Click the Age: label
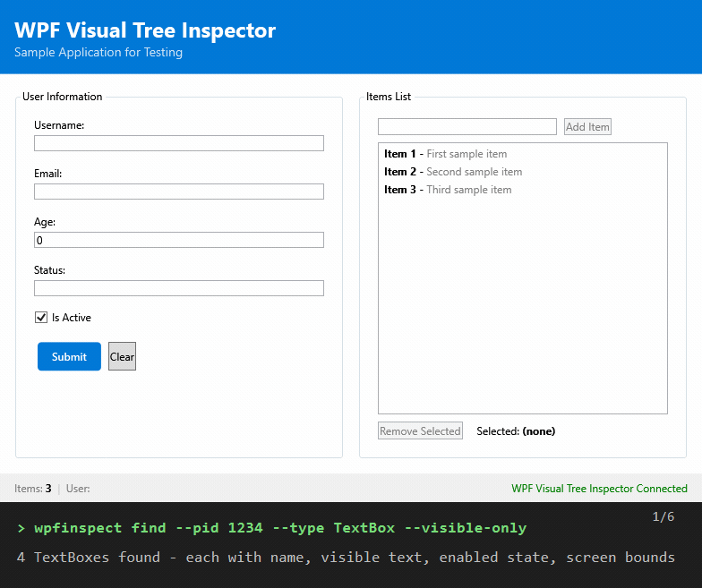 45,222
